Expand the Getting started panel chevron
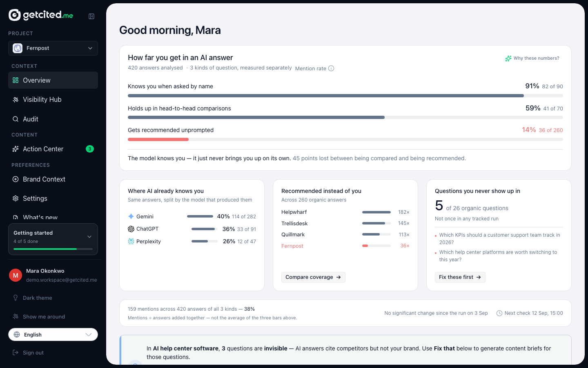This screenshot has width=588, height=368. coord(89,237)
